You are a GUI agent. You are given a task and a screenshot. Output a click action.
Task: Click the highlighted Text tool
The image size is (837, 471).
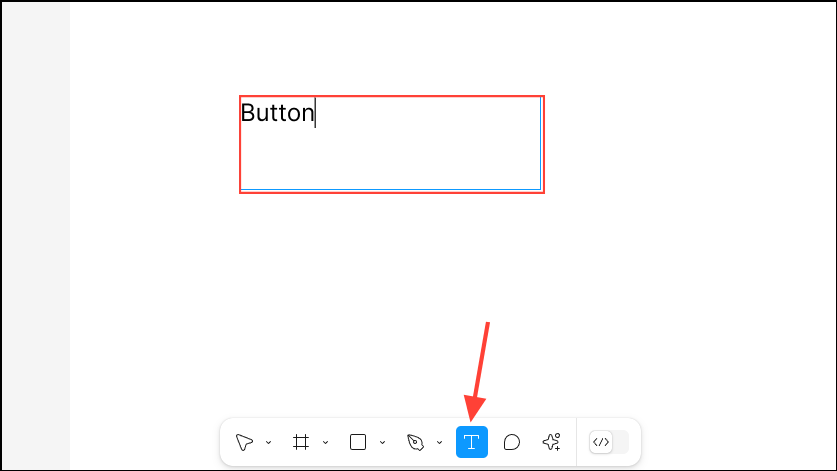click(472, 442)
